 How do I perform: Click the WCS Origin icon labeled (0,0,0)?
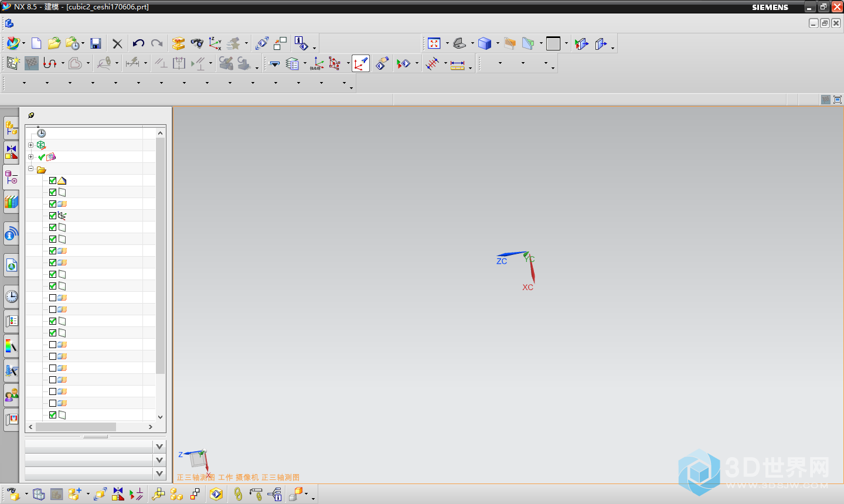(316, 63)
